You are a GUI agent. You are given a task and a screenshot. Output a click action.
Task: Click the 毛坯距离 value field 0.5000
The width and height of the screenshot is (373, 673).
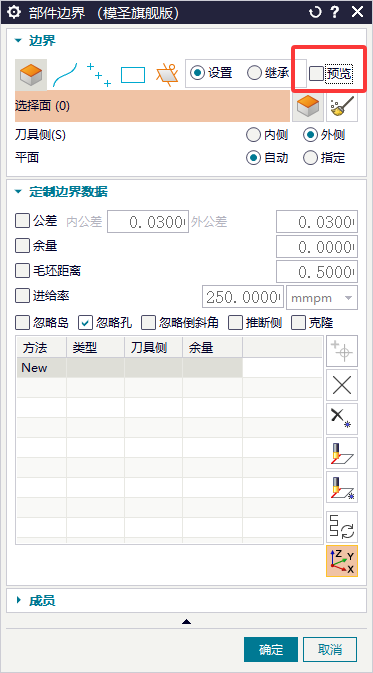click(317, 271)
